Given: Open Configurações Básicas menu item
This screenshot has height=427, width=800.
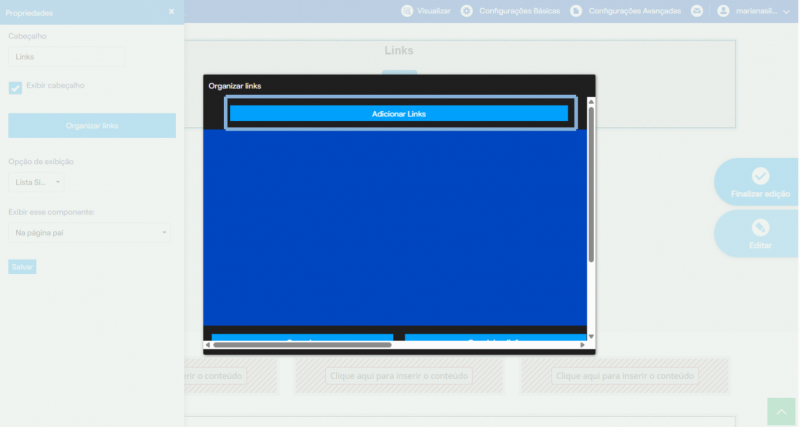Looking at the screenshot, I should pyautogui.click(x=519, y=11).
